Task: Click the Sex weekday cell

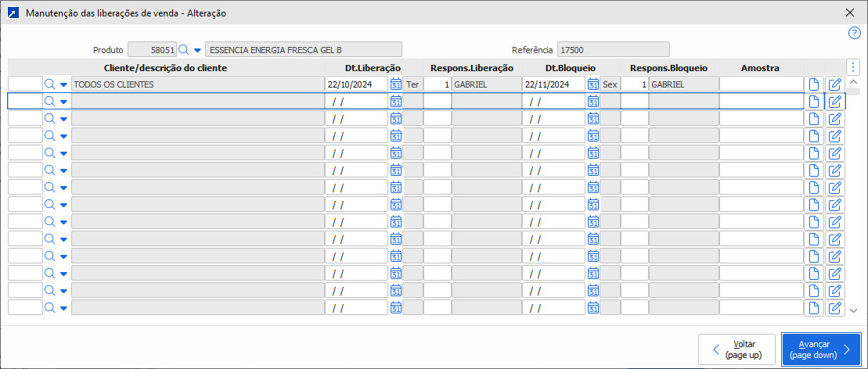Action: pos(610,84)
